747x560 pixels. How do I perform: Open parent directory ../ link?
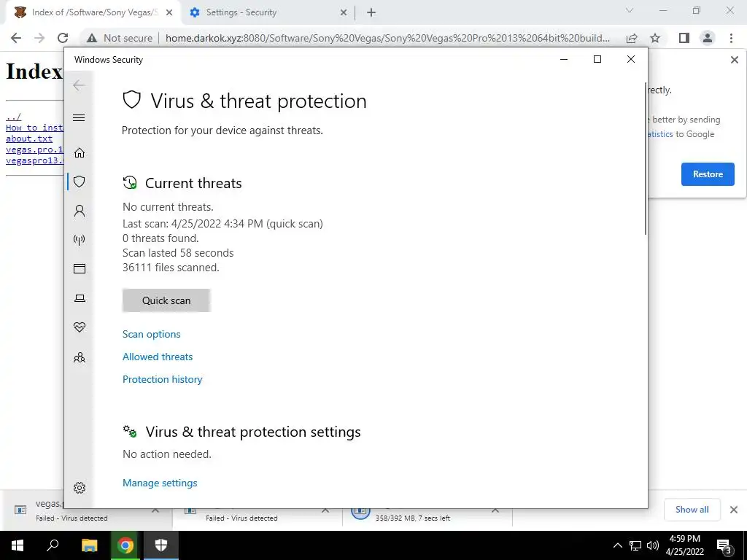click(13, 117)
